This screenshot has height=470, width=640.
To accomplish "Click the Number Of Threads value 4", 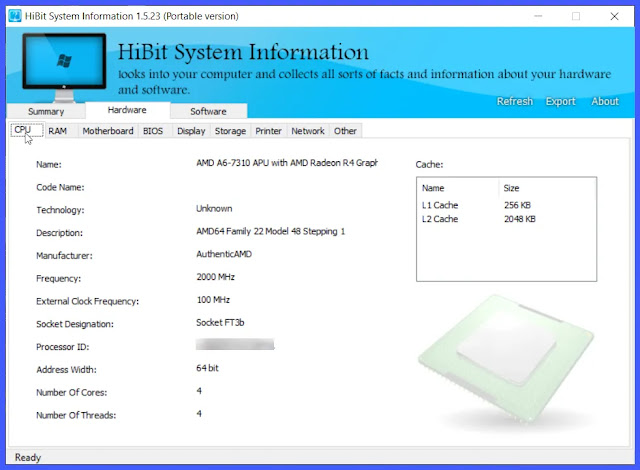I will click(199, 414).
